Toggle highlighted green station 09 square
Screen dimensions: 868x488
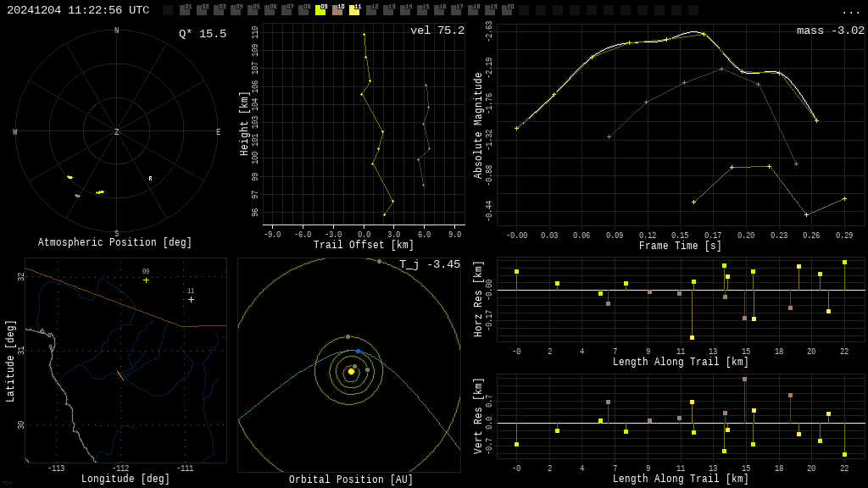pos(320,10)
